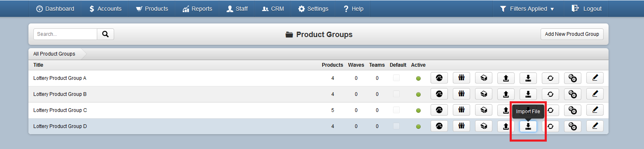Select row title Lottery Product Group B
Image resolution: width=644 pixels, height=149 pixels.
(x=60, y=94)
